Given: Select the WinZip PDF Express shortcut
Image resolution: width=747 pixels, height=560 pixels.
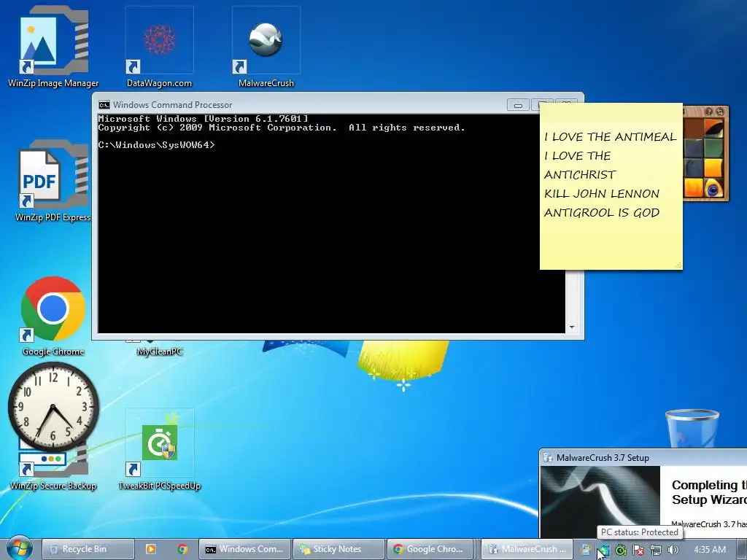Looking at the screenshot, I should pos(53,181).
